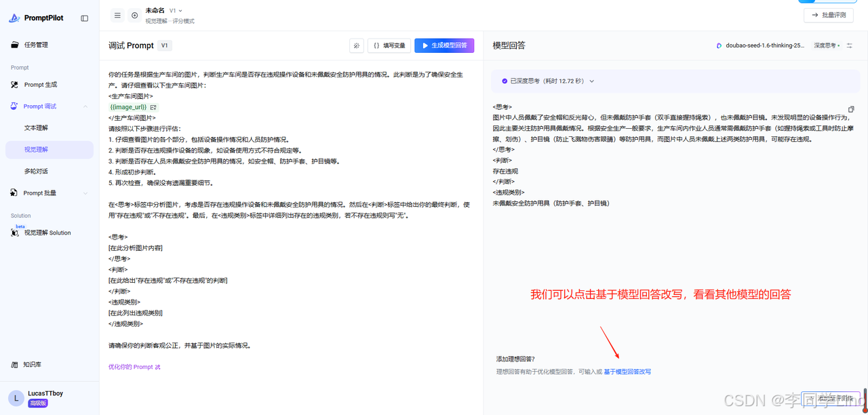Copy the model answer with the copy icon
This screenshot has width=868, height=415.
pyautogui.click(x=851, y=109)
